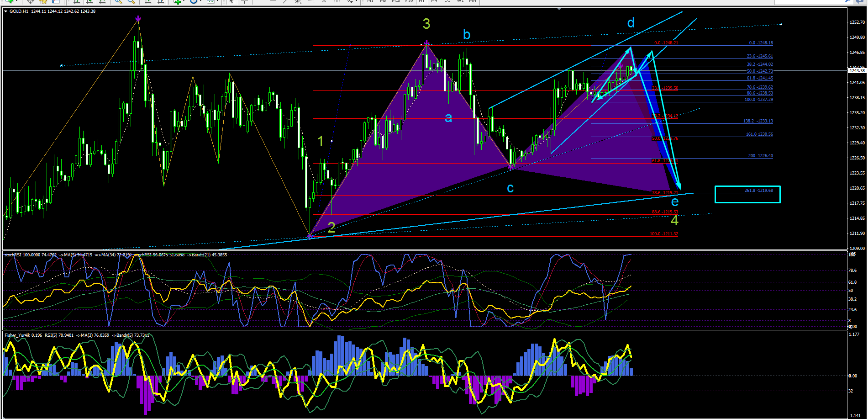Click price scale value 1246.85
This screenshot has width=868, height=419.
[x=857, y=53]
